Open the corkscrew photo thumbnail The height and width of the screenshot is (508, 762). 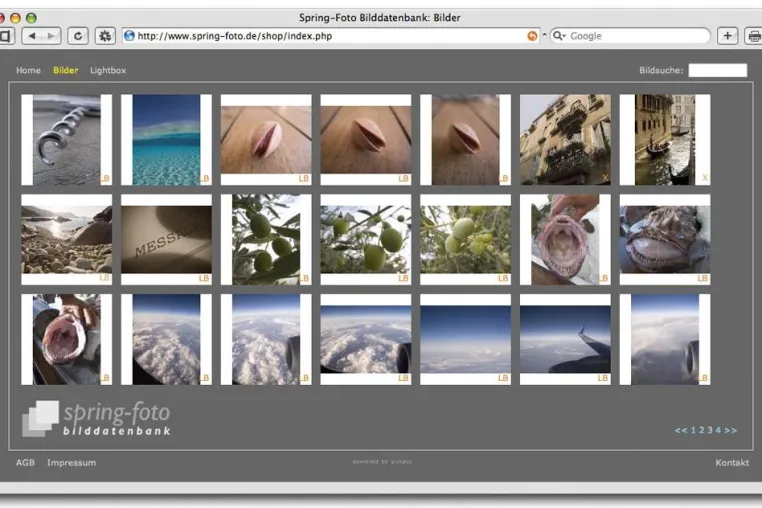[67, 140]
